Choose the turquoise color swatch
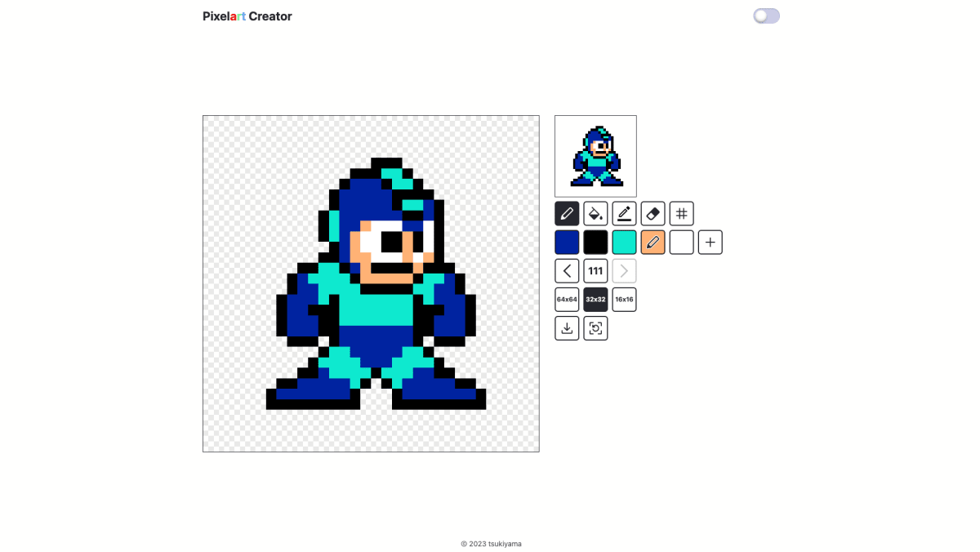 tap(624, 243)
